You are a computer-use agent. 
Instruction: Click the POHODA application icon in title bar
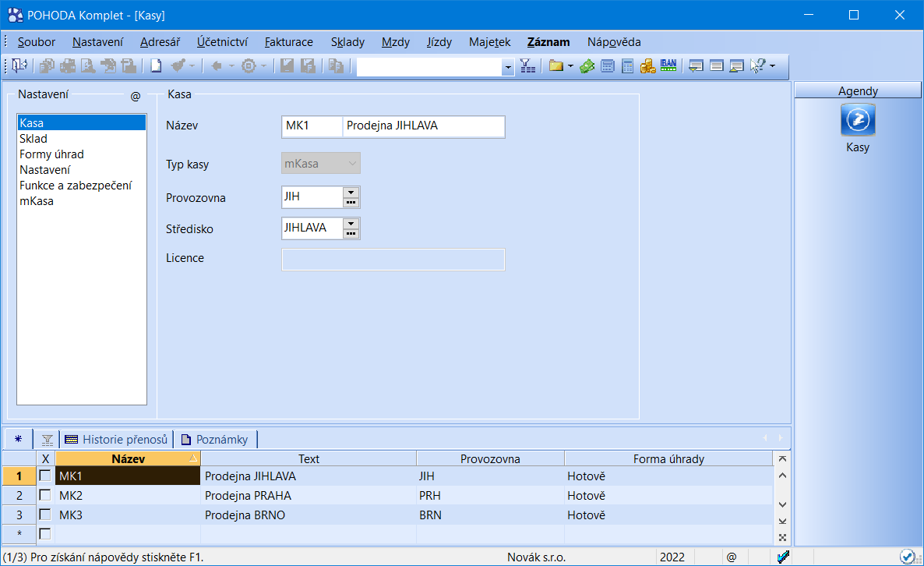15,15
